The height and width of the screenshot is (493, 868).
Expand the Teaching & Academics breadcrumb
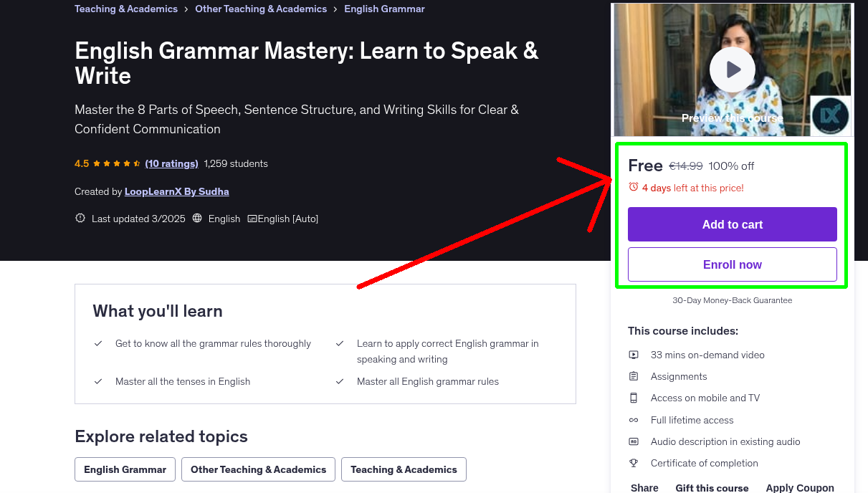(125, 9)
